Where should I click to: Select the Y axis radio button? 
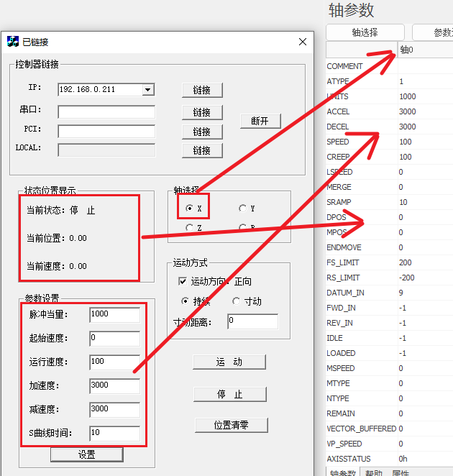[242, 209]
